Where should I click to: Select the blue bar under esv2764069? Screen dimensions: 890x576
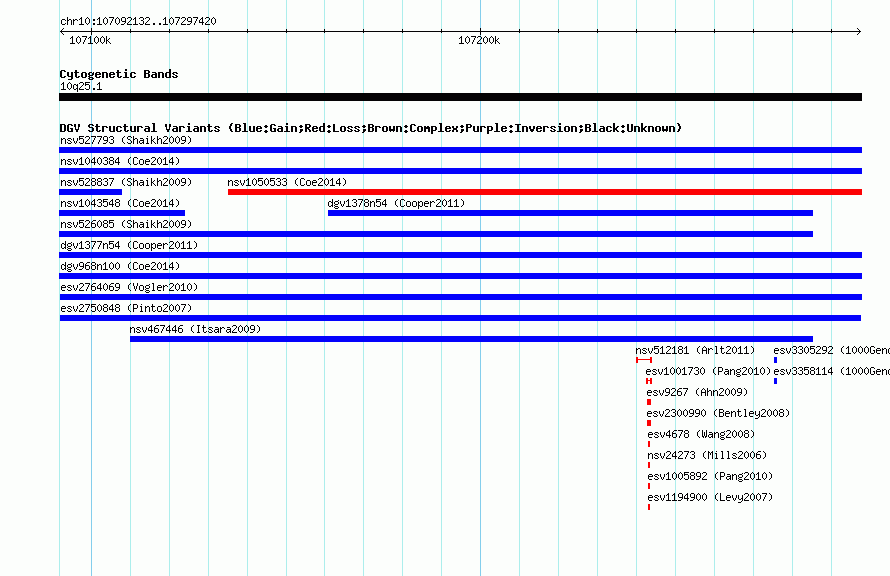(x=460, y=297)
